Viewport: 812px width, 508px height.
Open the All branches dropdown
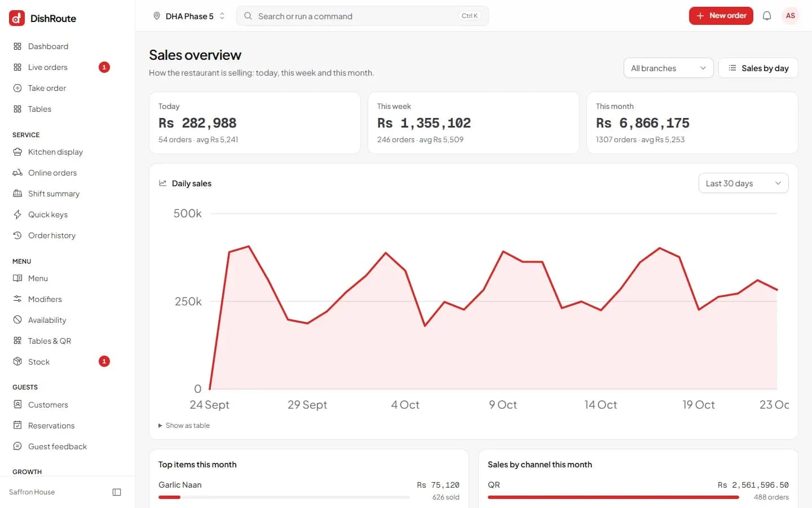(668, 68)
